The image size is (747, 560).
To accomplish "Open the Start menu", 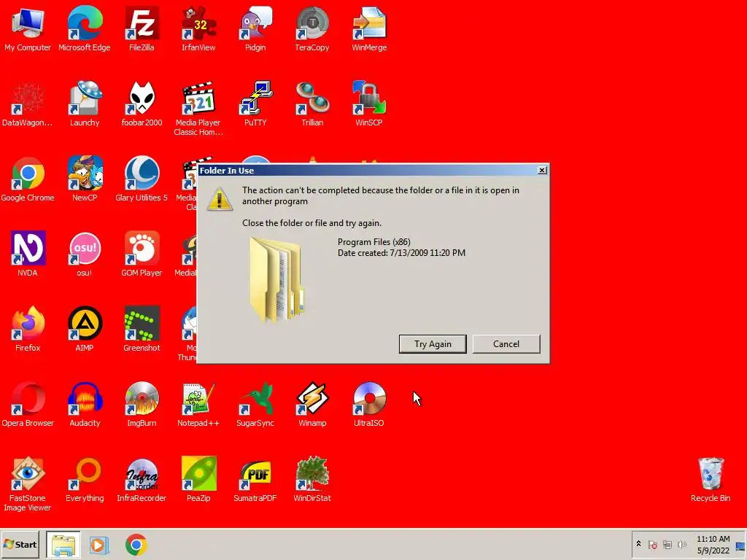I will 20,545.
